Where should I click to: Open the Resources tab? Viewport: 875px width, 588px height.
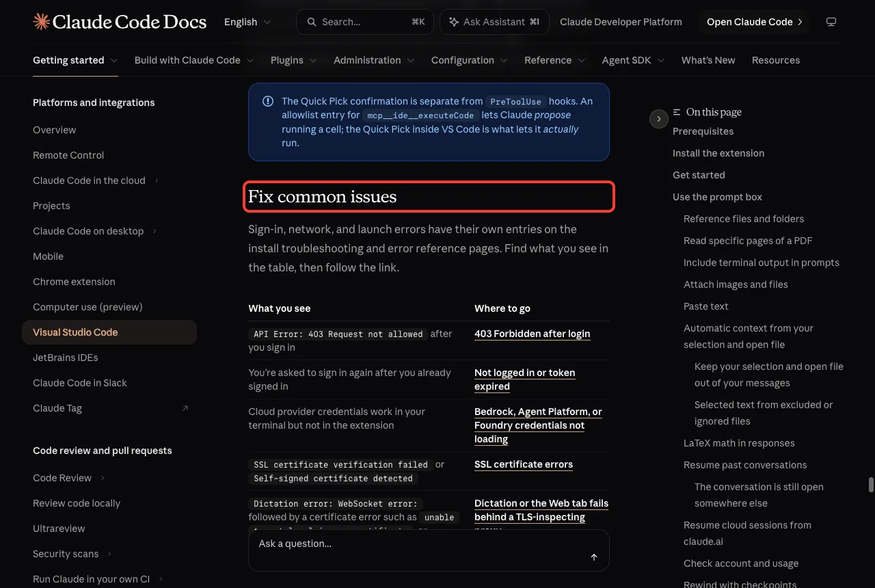pos(776,60)
